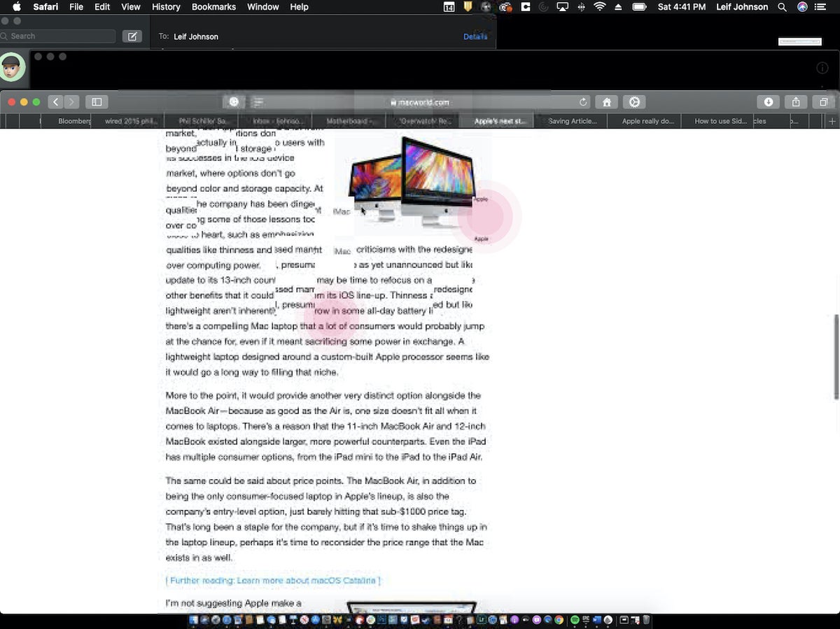Image resolution: width=840 pixels, height=629 pixels.
Task: Go back using Safari's back arrow
Action: [56, 102]
